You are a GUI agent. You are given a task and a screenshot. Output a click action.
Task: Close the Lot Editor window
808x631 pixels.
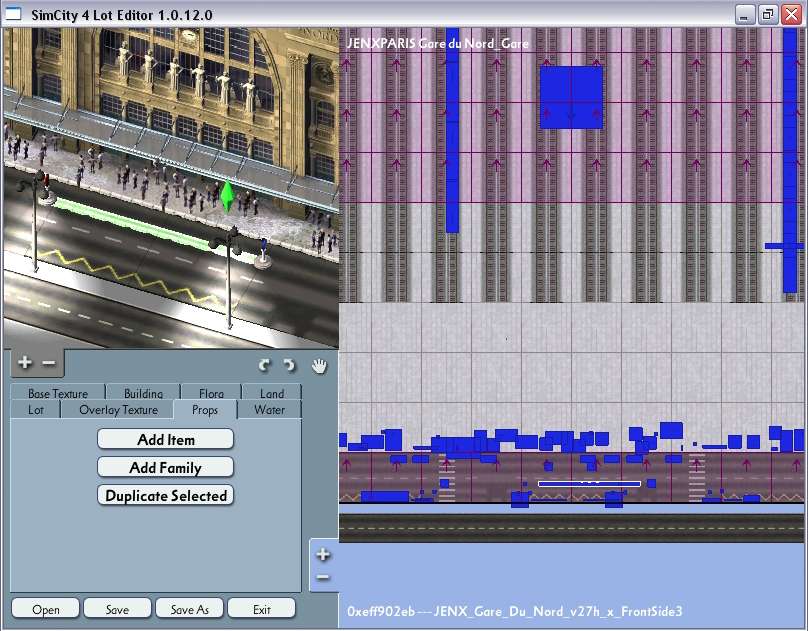(792, 14)
